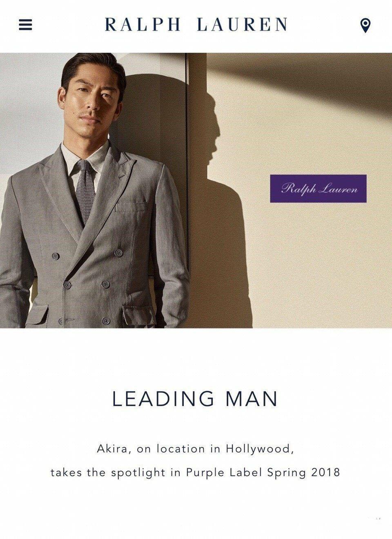Tap Spring 2018 in the description line
392x539 pixels.
pos(303,473)
